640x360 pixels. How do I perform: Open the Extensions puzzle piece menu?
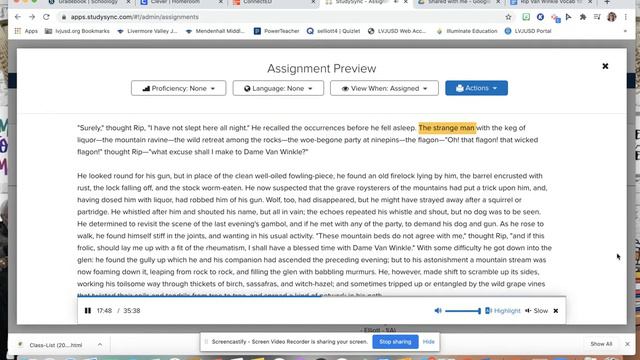pyautogui.click(x=583, y=17)
